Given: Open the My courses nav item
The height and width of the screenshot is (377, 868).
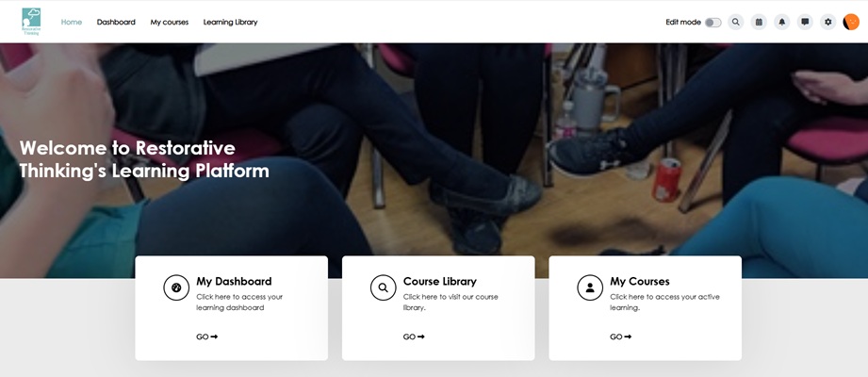Looking at the screenshot, I should point(170,22).
